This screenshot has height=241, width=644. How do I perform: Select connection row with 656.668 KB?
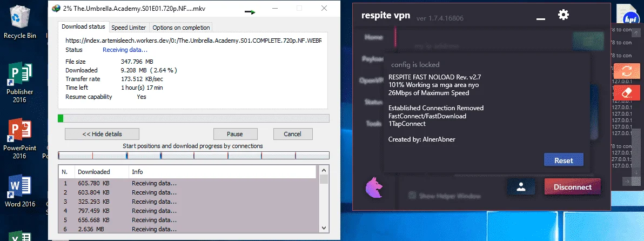coord(189,220)
